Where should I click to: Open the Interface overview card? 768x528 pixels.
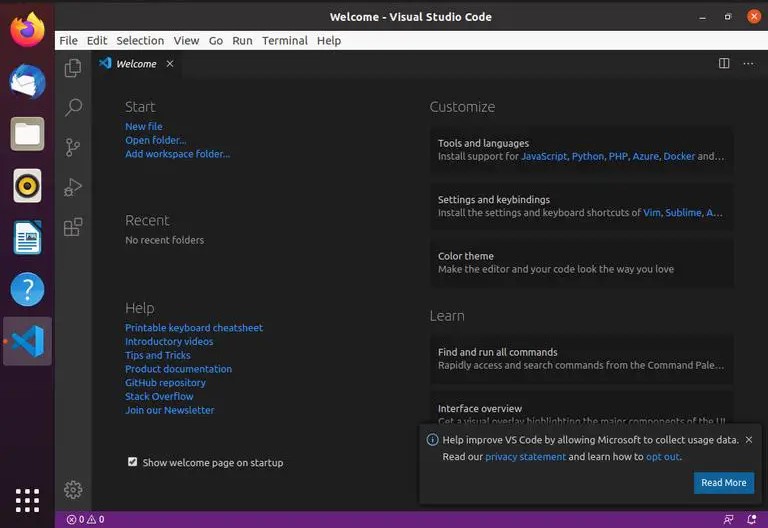tap(581, 408)
